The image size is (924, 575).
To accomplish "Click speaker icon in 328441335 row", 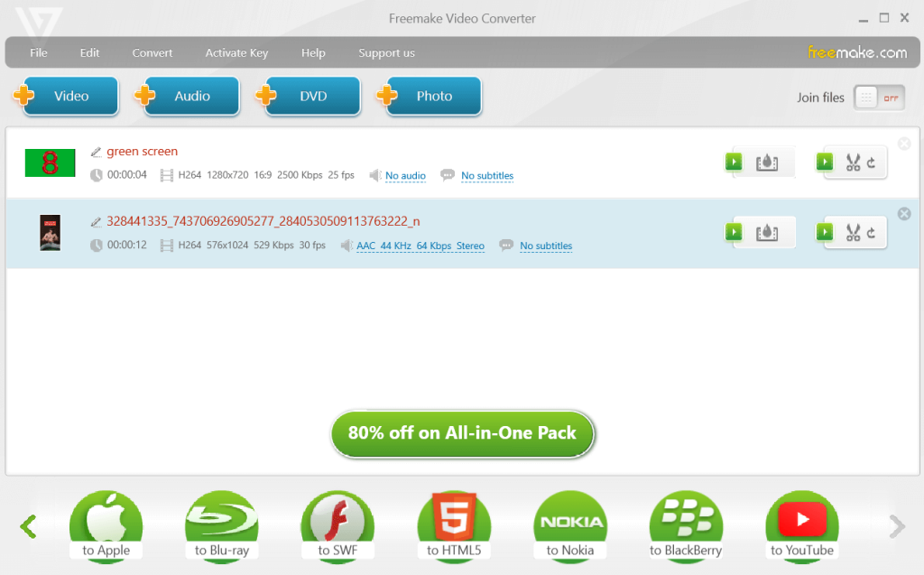I will coord(346,246).
